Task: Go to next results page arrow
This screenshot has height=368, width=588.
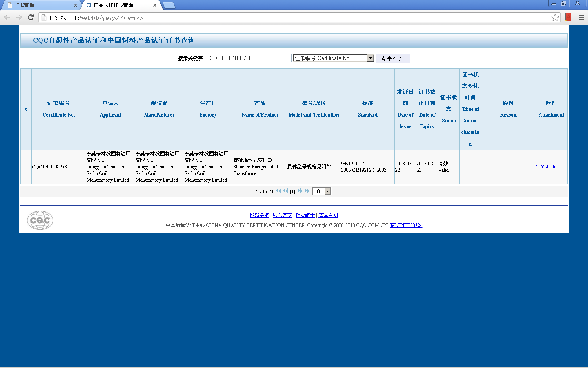Action: (x=300, y=191)
